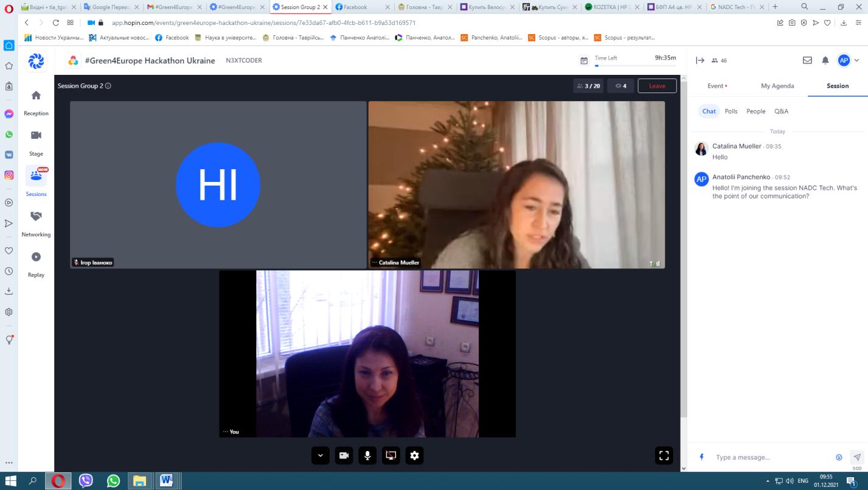Open Opera Easy Setup menu
Image resolution: width=868 pixels, height=490 pixels.
pyautogui.click(x=858, y=23)
